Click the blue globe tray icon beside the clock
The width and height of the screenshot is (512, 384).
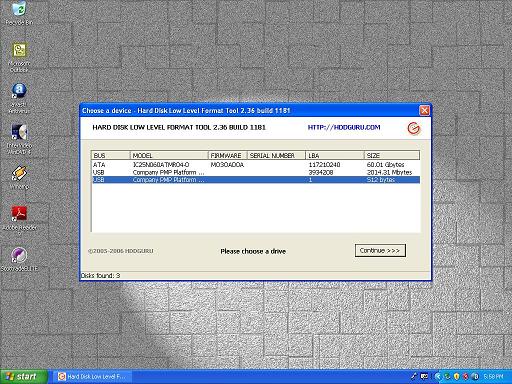click(475, 377)
